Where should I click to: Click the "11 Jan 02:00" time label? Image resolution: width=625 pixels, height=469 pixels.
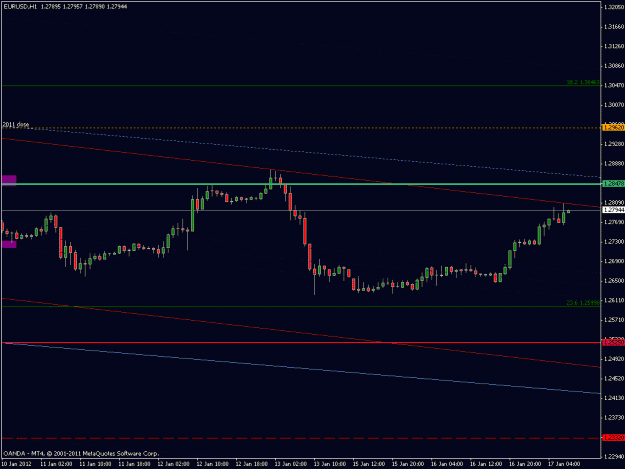pos(57,464)
